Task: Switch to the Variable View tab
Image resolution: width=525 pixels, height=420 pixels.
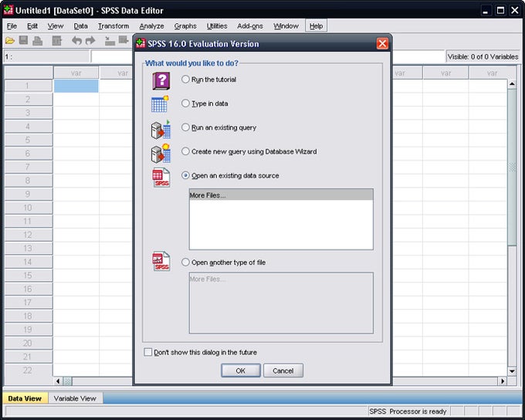Action: tap(75, 398)
